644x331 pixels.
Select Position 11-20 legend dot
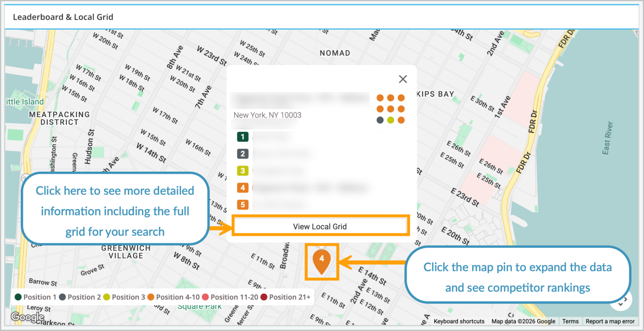point(205,297)
